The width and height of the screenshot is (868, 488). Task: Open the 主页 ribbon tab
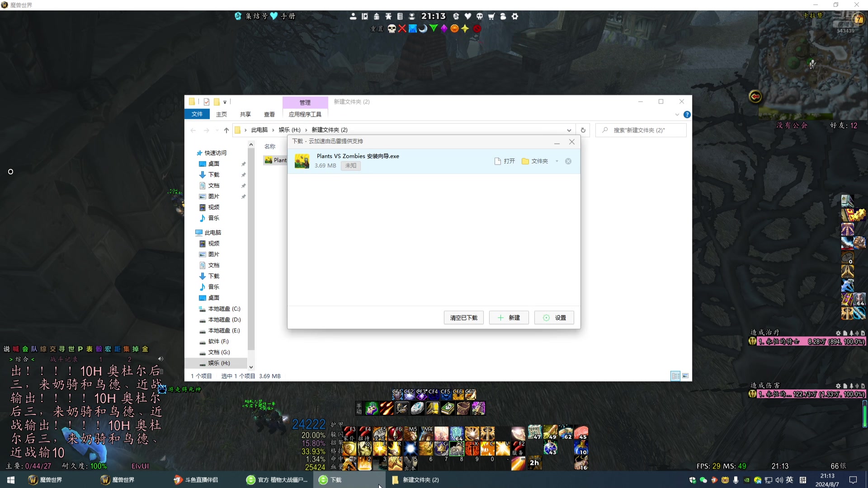point(221,114)
